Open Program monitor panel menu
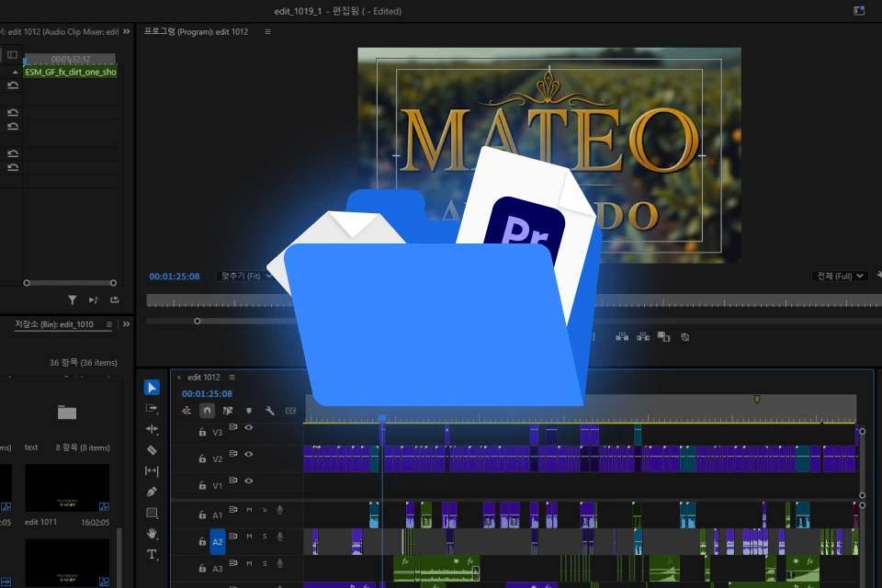The image size is (882, 588). (x=267, y=31)
